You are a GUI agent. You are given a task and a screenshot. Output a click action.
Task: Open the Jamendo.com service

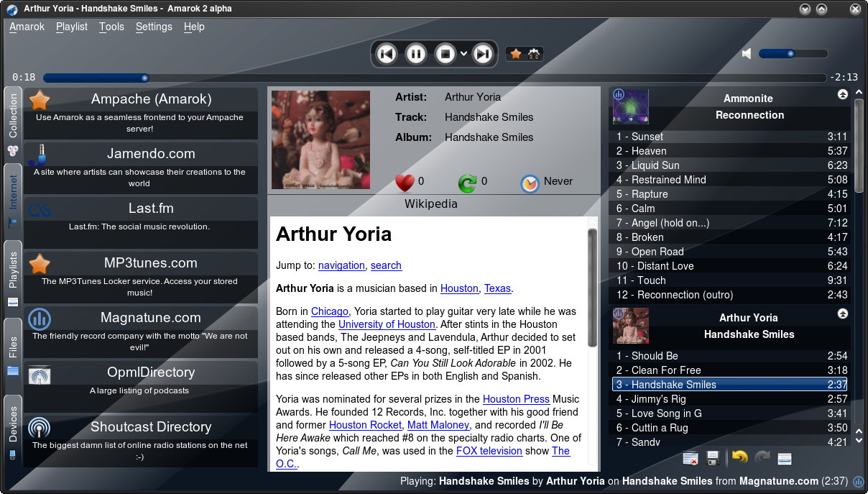[140, 168]
